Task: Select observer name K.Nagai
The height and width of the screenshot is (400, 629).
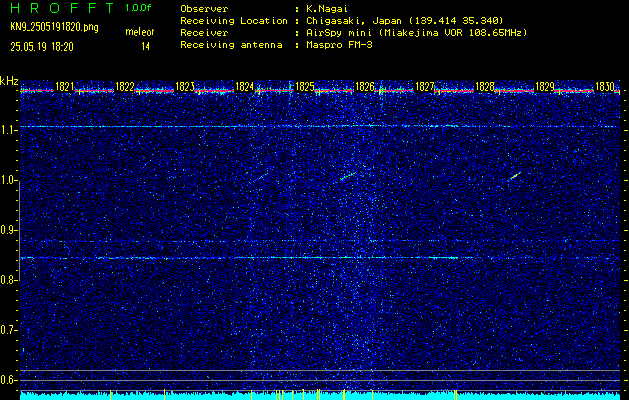Action: 327,8
